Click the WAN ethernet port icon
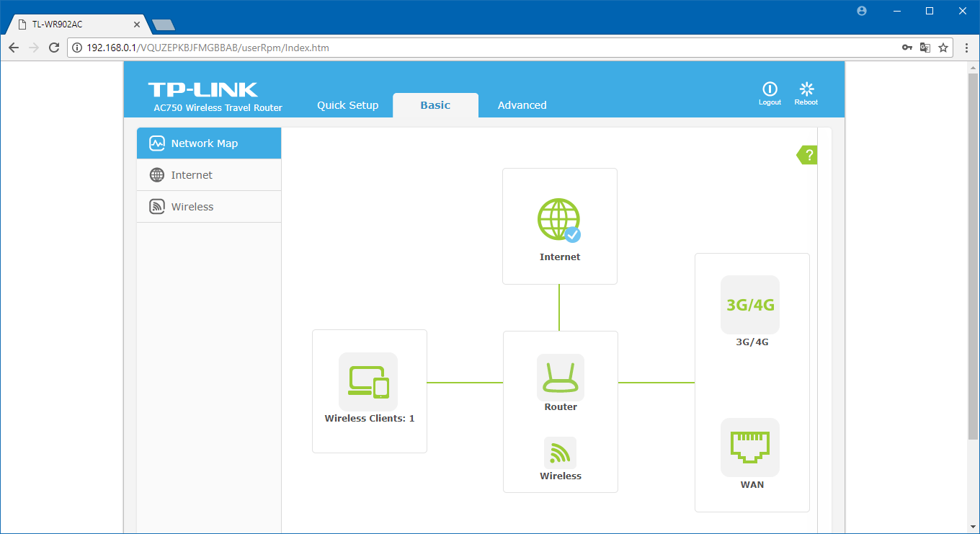 click(x=750, y=448)
